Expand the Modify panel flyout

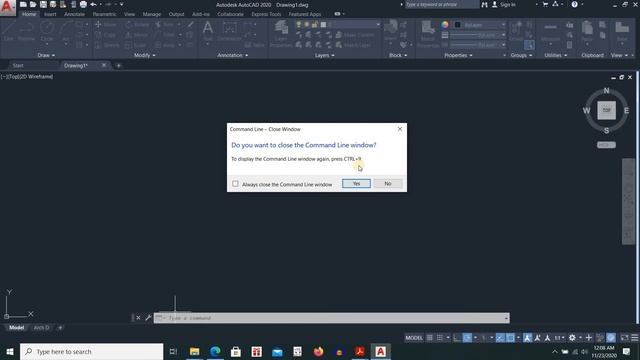point(144,55)
